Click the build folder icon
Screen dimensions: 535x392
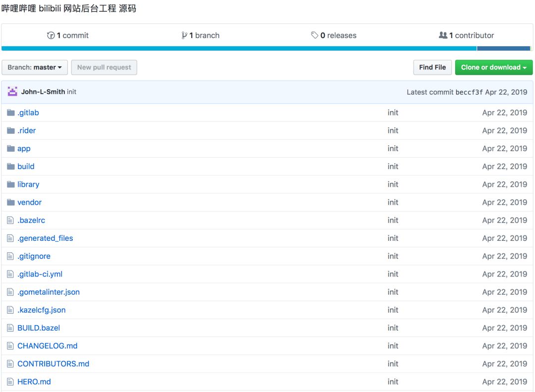coord(11,167)
